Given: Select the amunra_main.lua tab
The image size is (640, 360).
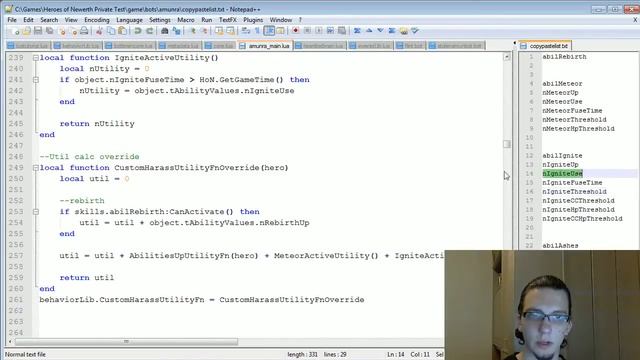Looking at the screenshot, I should tap(265, 46).
